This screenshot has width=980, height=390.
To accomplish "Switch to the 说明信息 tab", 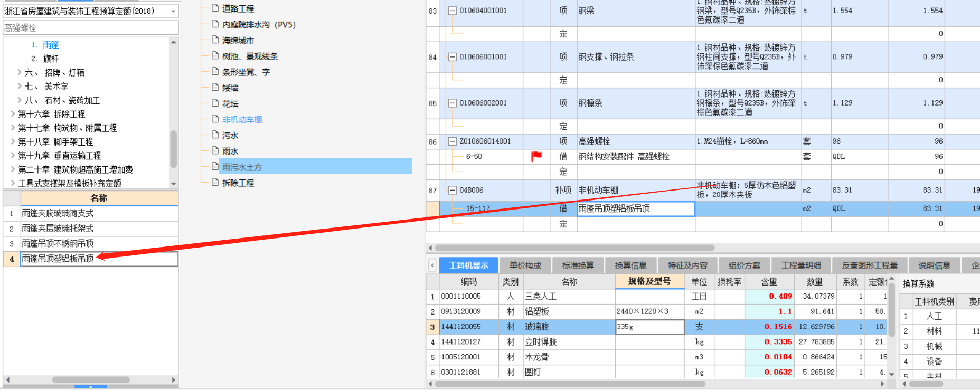I will click(934, 265).
